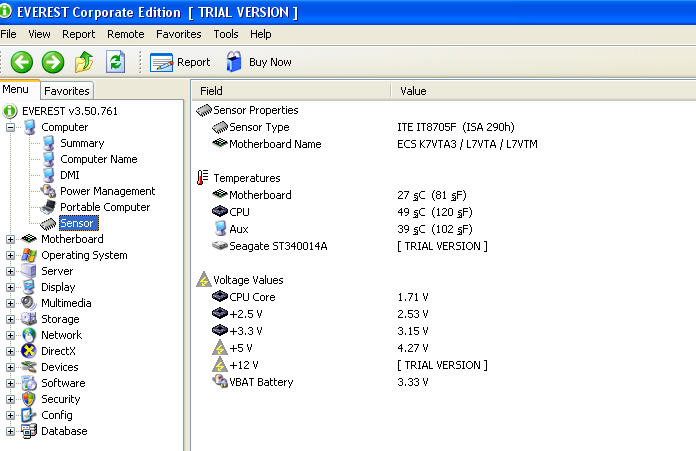This screenshot has height=451, width=696.
Task: Click the green Back arrow icon
Action: point(22,62)
